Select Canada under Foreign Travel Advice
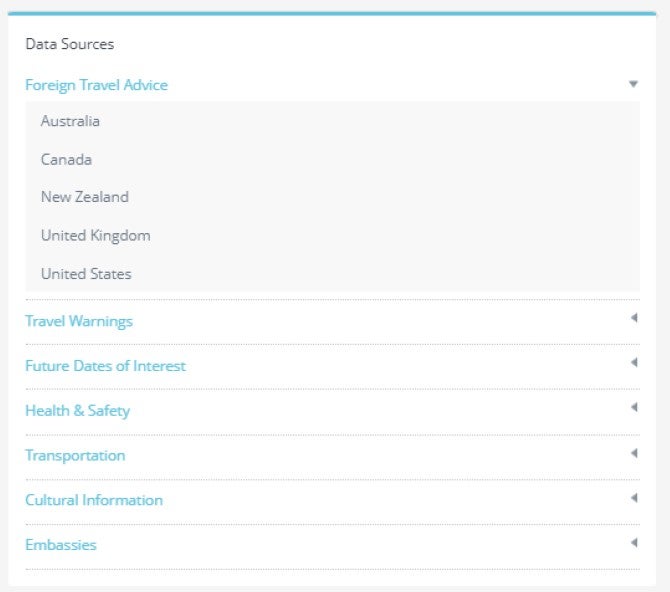The width and height of the screenshot is (670, 592). point(66,160)
